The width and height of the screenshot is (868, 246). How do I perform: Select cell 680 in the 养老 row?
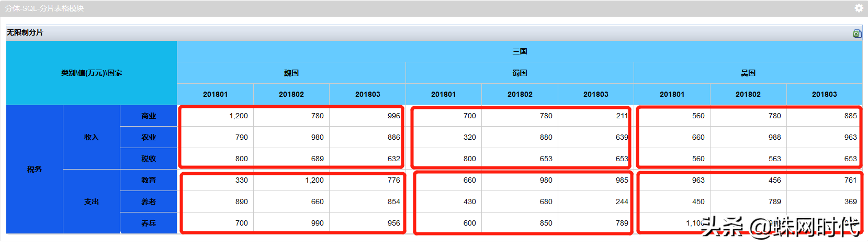520,202
